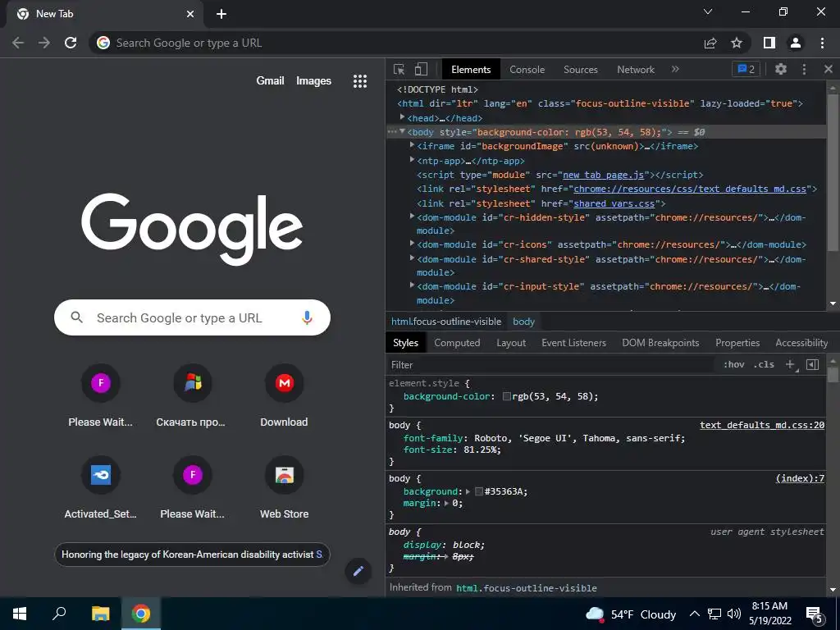Open the Gmail link
Screen dimensions: 840x630
click(270, 81)
